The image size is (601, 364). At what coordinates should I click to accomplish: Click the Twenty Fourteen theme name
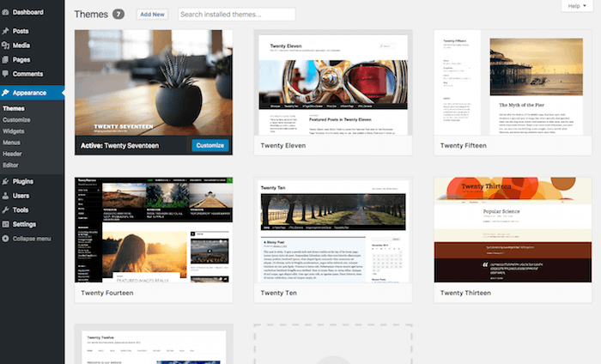tap(107, 293)
